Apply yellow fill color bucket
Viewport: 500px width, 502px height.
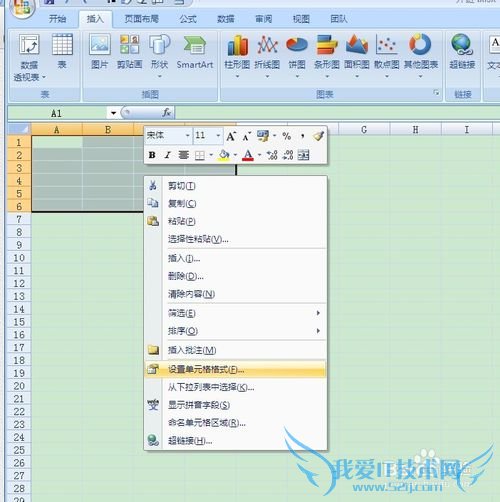(x=224, y=155)
